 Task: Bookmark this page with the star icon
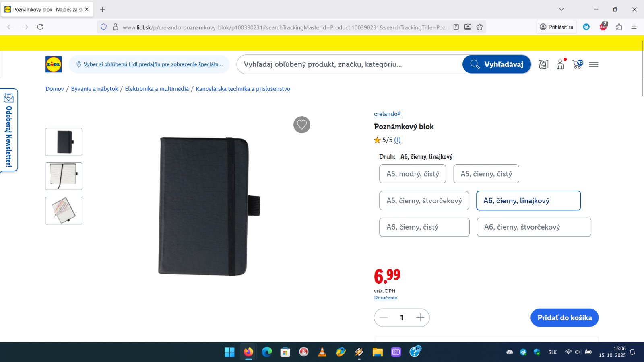click(479, 27)
